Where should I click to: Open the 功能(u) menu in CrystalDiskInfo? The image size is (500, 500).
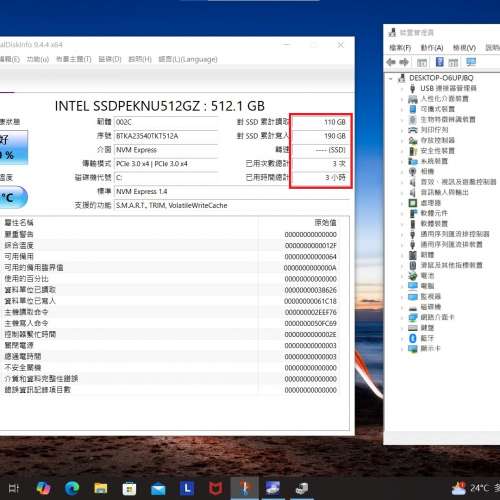(38, 59)
